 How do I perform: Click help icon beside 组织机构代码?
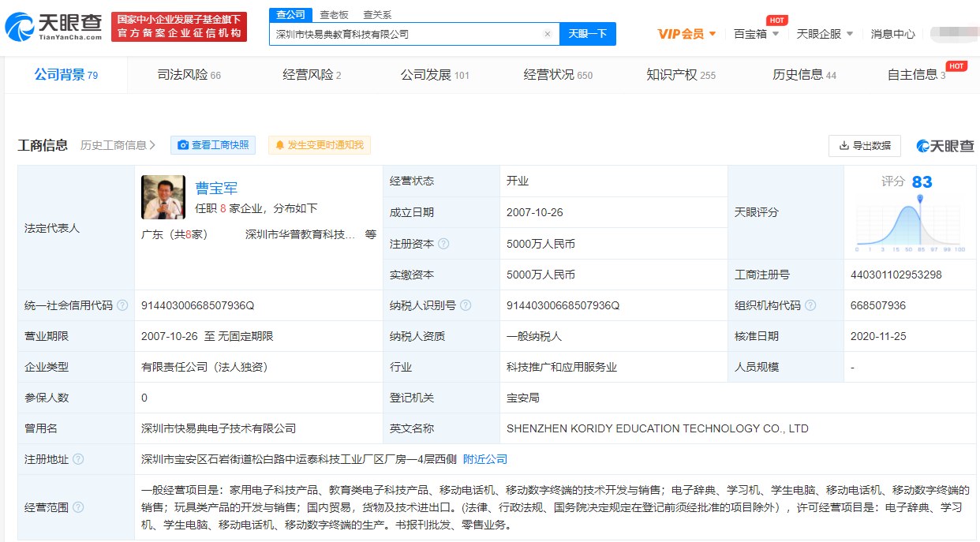tap(810, 305)
